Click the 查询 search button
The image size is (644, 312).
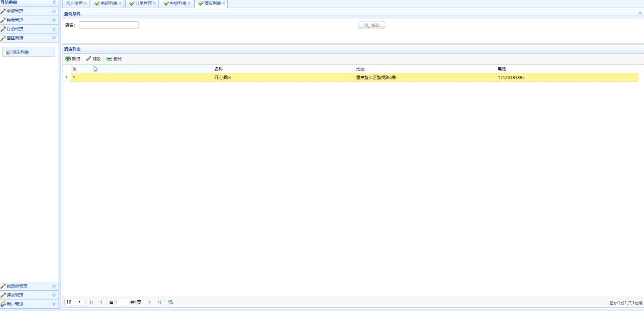(x=371, y=25)
